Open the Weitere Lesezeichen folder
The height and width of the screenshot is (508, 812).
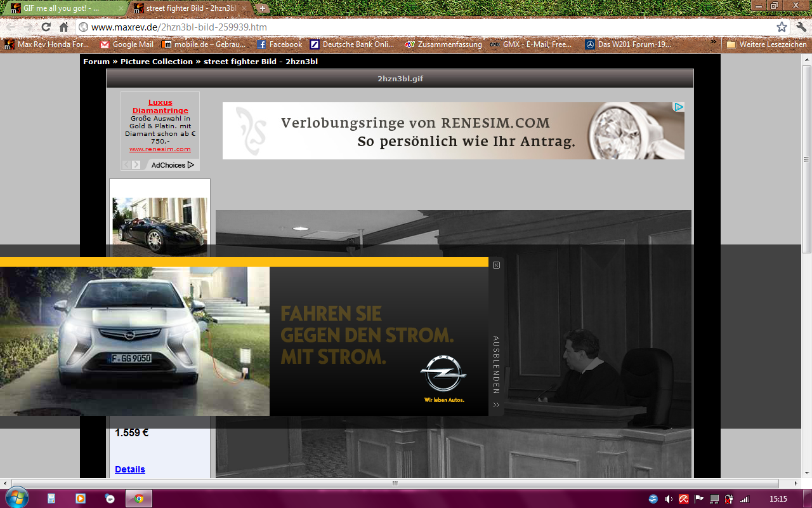point(766,44)
